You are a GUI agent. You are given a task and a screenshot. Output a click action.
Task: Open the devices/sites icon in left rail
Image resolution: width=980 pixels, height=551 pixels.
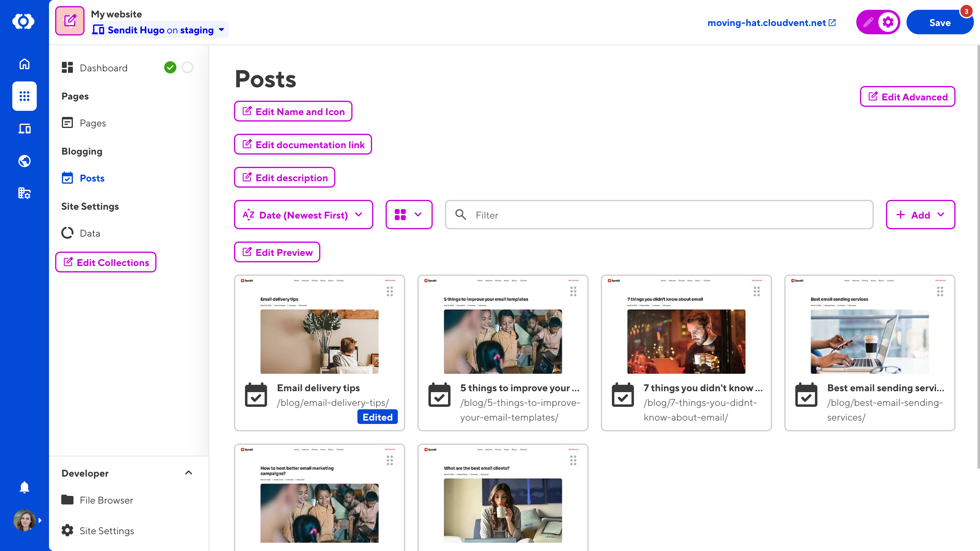[x=24, y=129]
